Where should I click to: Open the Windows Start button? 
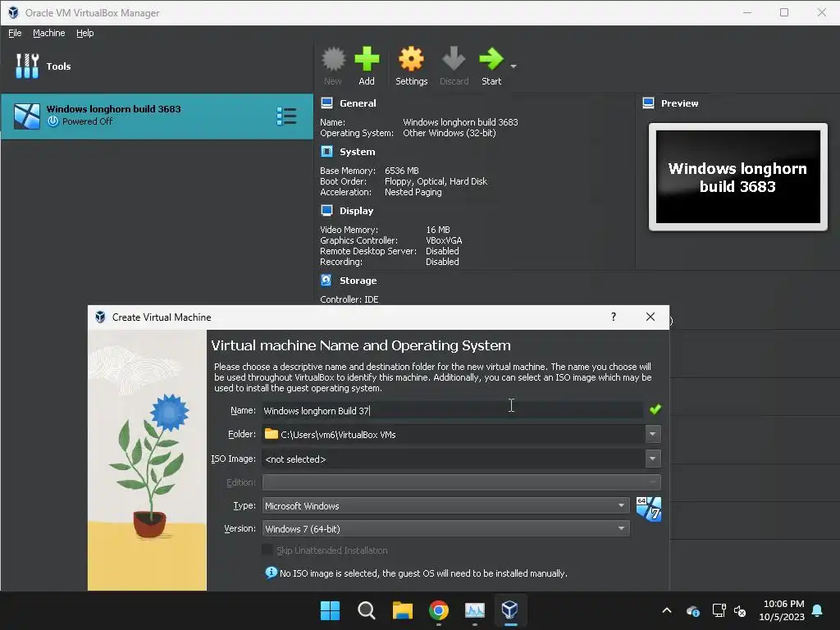pyautogui.click(x=330, y=610)
